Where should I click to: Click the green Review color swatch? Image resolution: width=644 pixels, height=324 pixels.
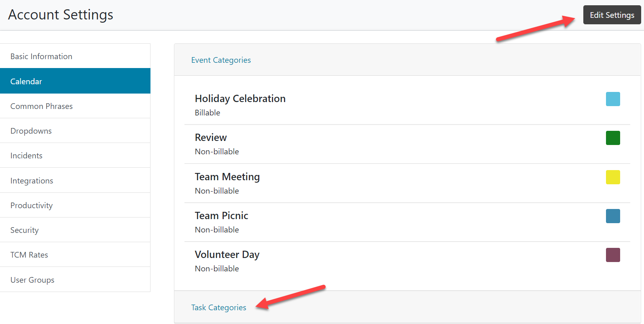click(x=613, y=138)
